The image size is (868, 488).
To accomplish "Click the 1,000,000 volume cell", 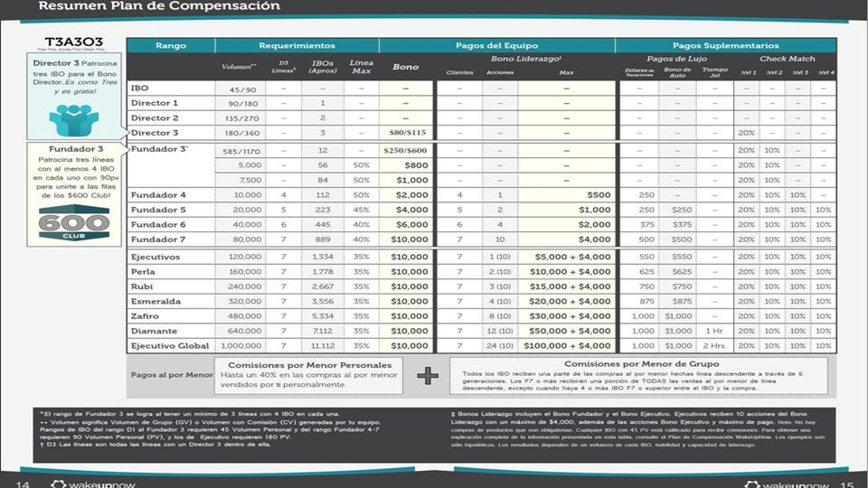I will 241,346.
